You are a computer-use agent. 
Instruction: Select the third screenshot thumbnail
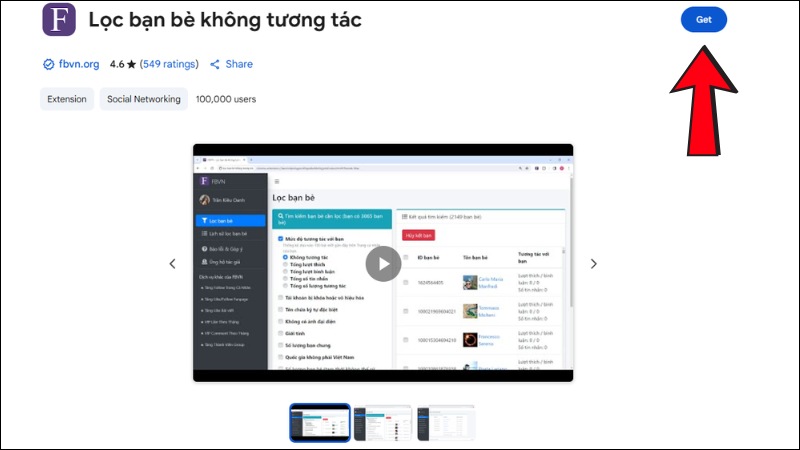tap(445, 423)
